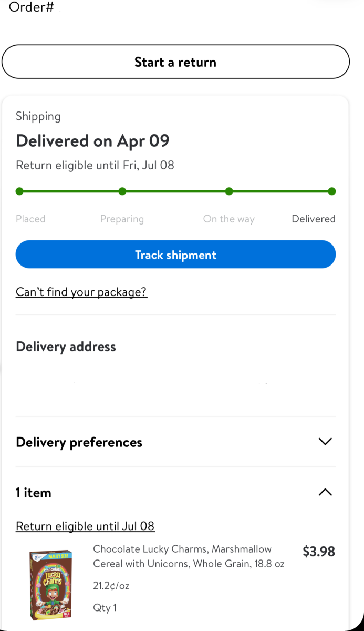Click the Order# label at top
364x631 pixels.
pos(31,7)
